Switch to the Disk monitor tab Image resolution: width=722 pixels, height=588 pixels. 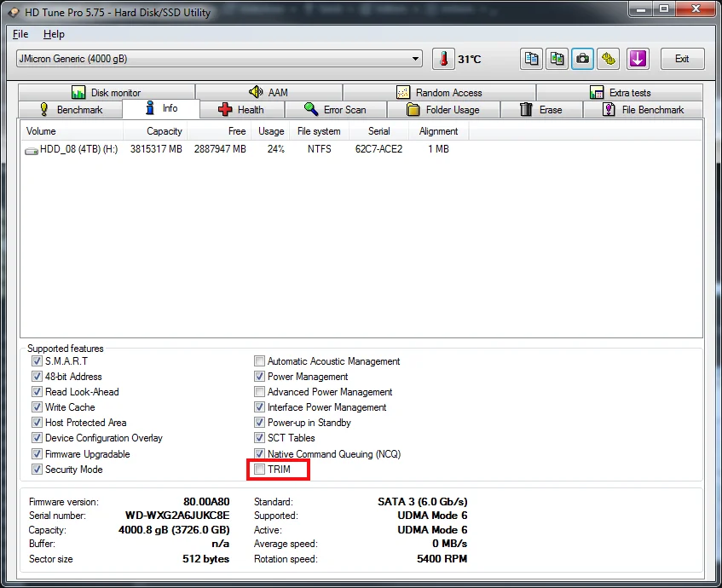point(107,93)
